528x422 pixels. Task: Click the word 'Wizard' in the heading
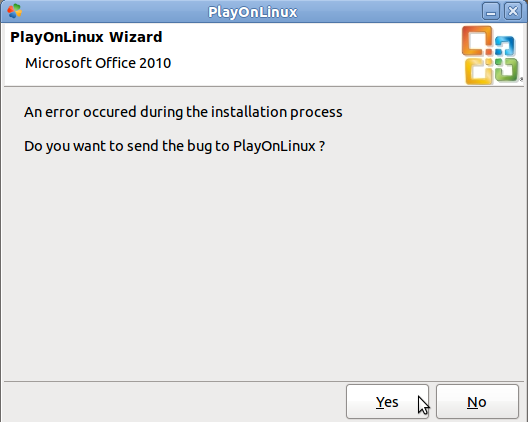[x=136, y=37]
